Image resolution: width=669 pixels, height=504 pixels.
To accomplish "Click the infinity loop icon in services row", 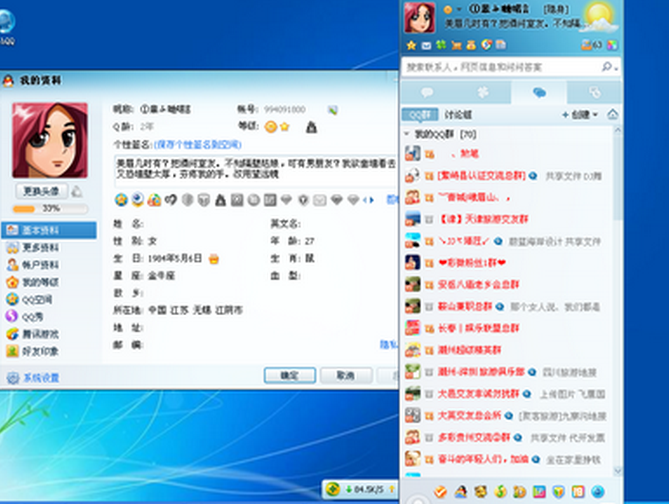I will click(x=171, y=199).
